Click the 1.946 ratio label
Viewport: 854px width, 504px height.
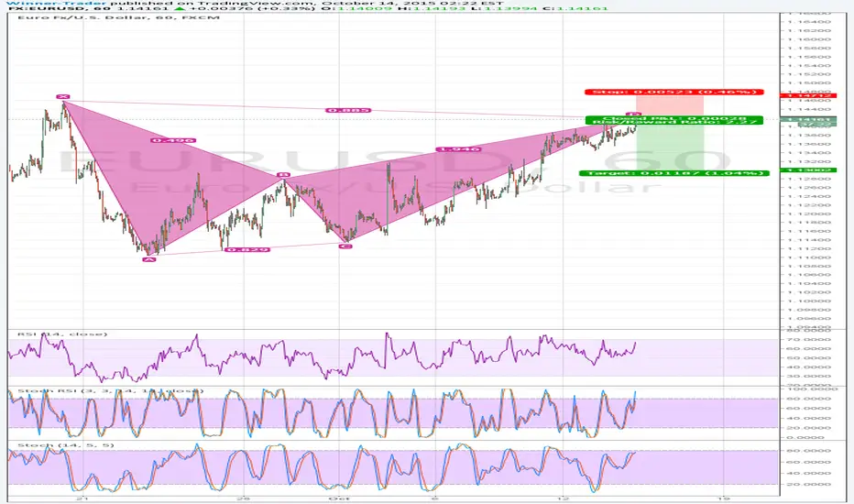point(458,148)
